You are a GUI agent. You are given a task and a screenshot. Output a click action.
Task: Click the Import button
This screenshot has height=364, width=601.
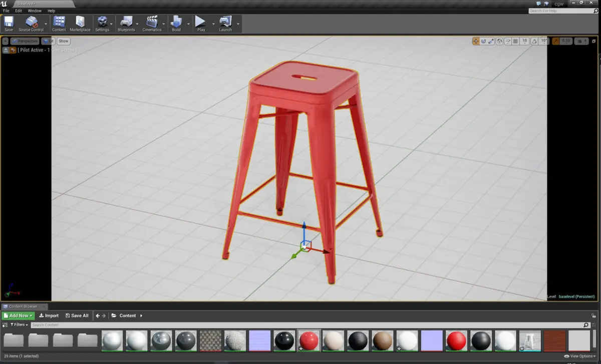pos(49,315)
